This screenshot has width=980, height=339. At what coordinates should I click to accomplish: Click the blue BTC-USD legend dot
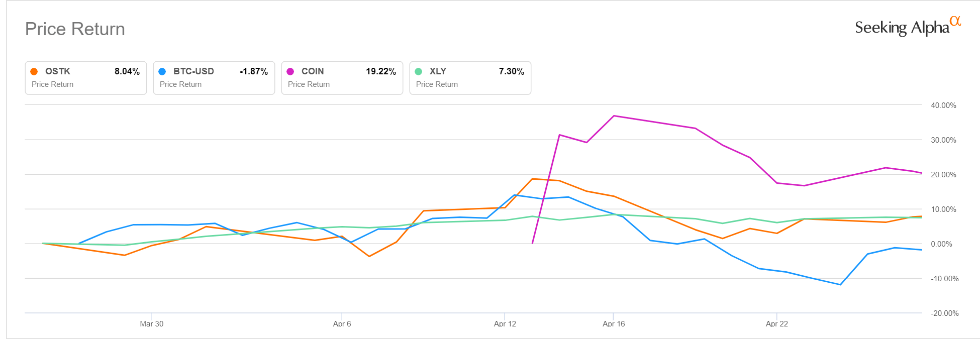tap(162, 71)
